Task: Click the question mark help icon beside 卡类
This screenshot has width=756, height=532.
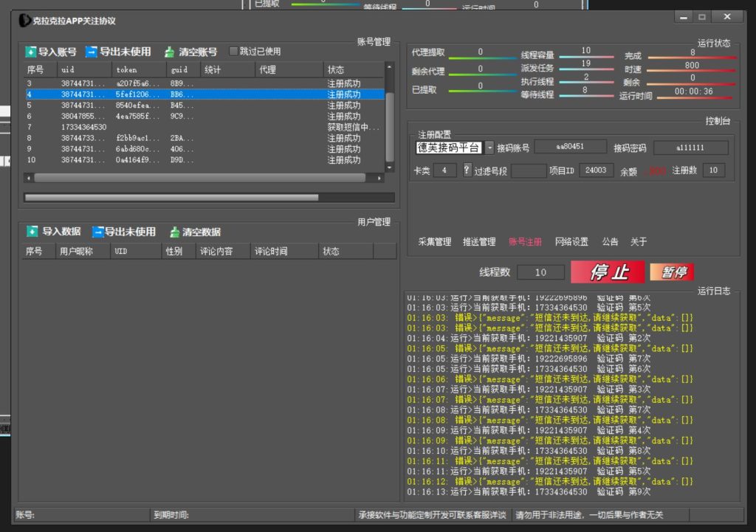Action: [x=467, y=170]
